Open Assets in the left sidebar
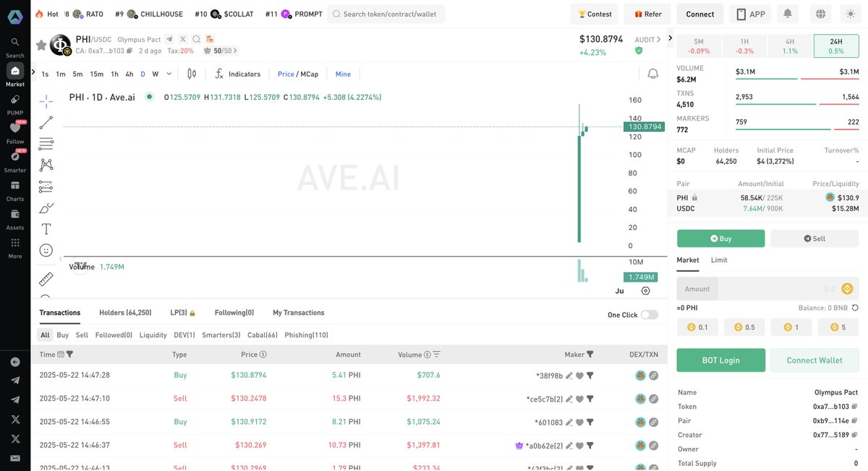The width and height of the screenshot is (868, 471). (14, 218)
